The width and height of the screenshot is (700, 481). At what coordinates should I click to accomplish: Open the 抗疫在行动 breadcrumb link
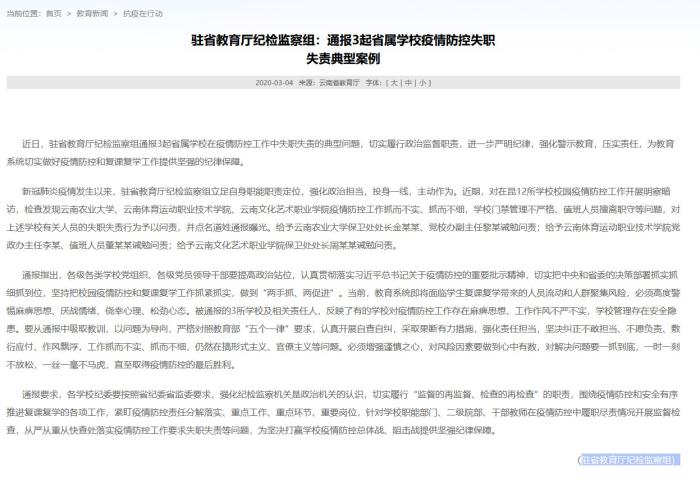coord(142,14)
